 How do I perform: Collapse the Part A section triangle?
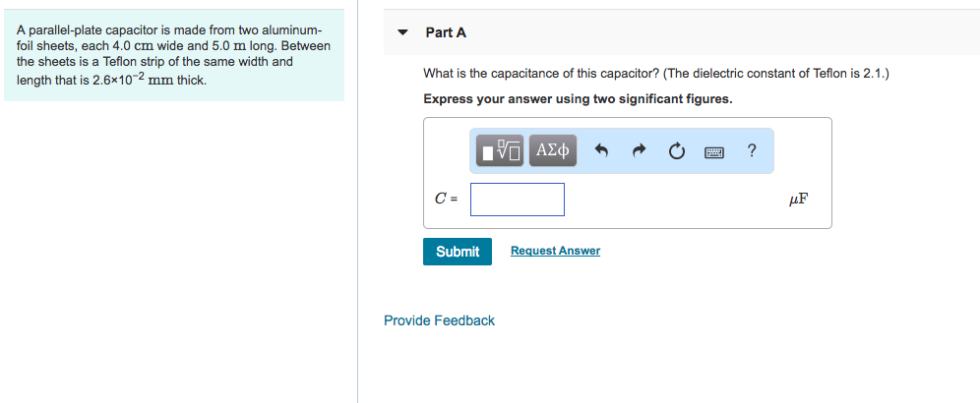tap(401, 32)
